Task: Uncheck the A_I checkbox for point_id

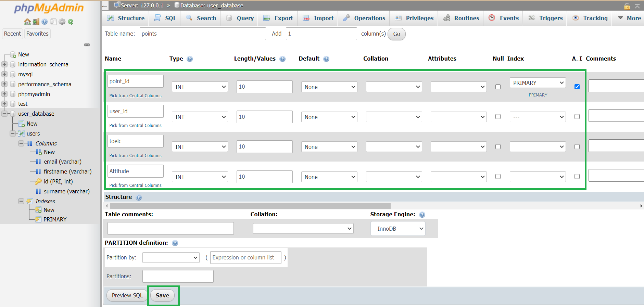Action: click(577, 87)
